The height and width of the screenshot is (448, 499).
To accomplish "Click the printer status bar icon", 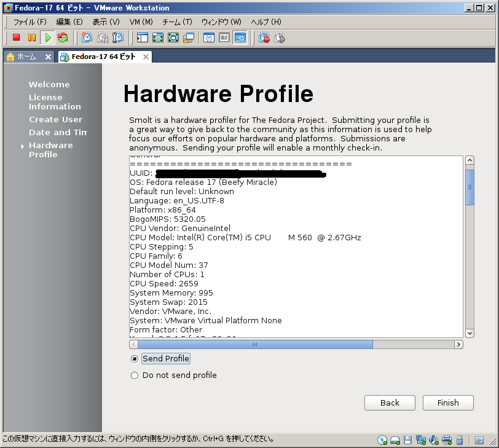I will point(447,439).
